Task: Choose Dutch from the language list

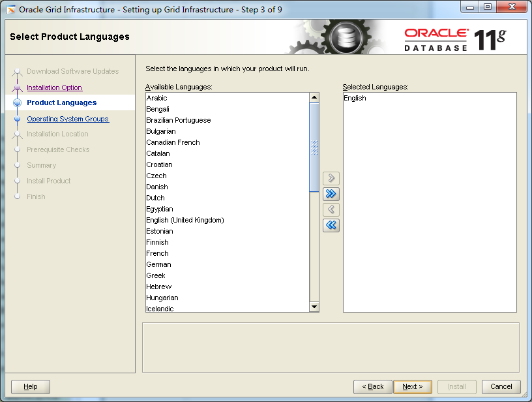Action: tap(228, 198)
